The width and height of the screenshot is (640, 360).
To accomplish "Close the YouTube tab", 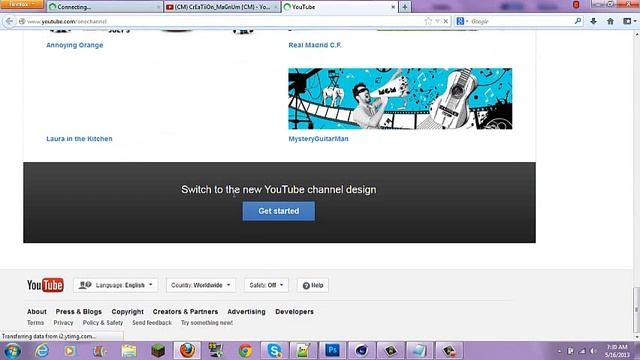I will pyautogui.click(x=393, y=7).
